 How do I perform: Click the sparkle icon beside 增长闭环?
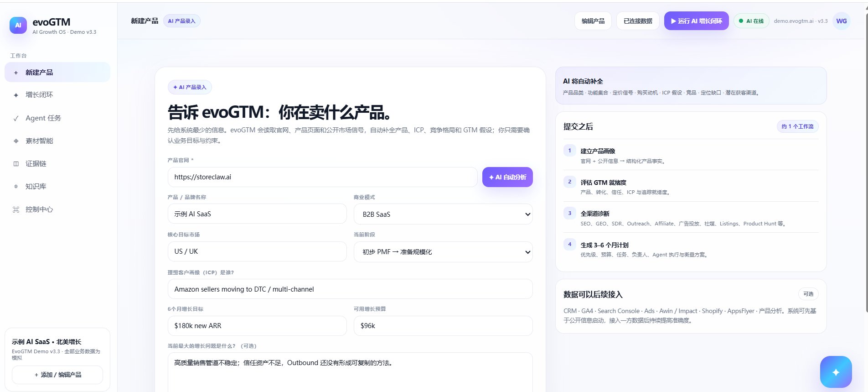click(x=16, y=95)
